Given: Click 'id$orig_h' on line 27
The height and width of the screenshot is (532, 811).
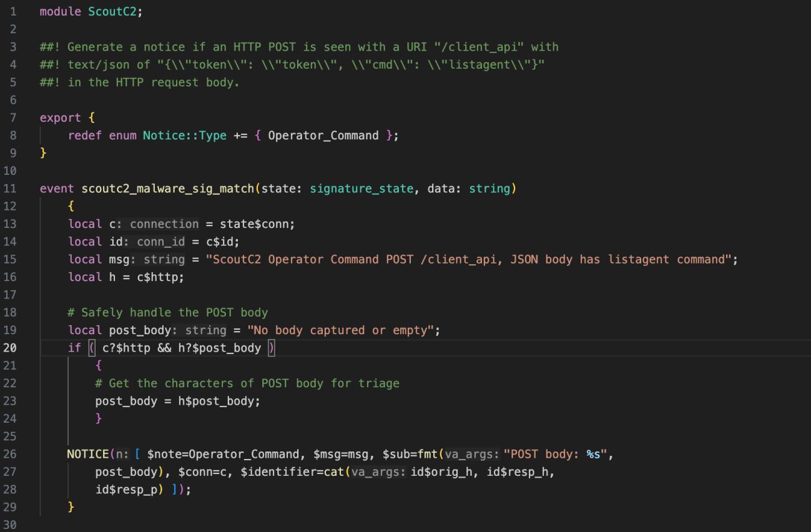Looking at the screenshot, I should tap(442, 472).
